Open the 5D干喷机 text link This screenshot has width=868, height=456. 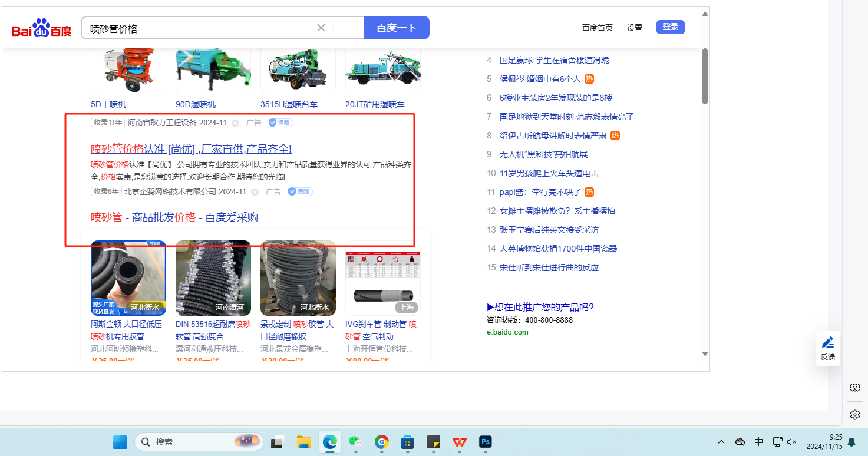pyautogui.click(x=108, y=104)
